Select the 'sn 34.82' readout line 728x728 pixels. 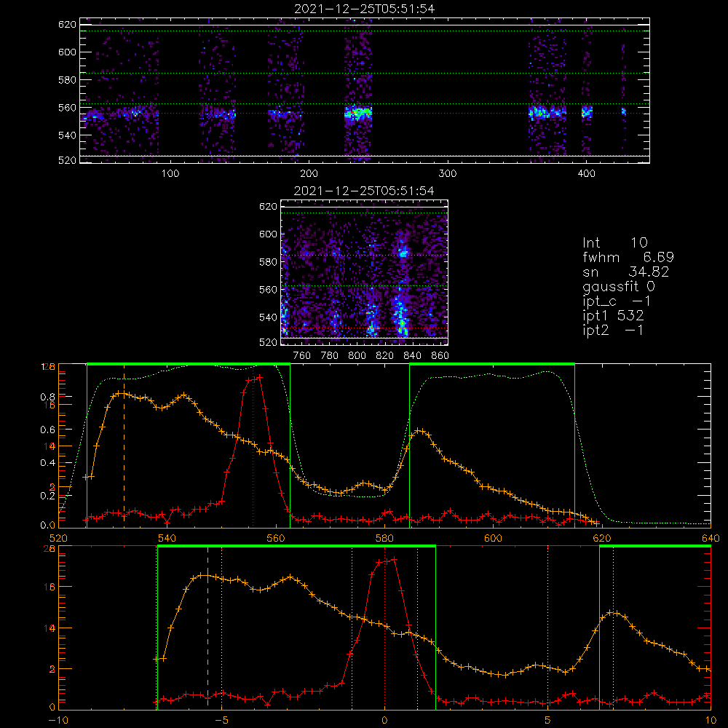point(625,272)
